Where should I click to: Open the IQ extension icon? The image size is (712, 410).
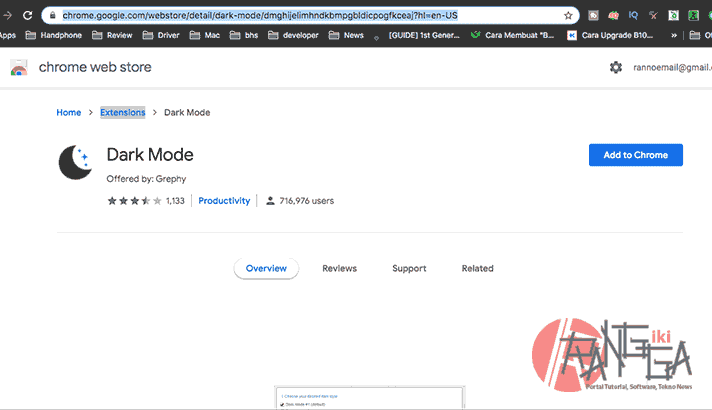point(633,15)
